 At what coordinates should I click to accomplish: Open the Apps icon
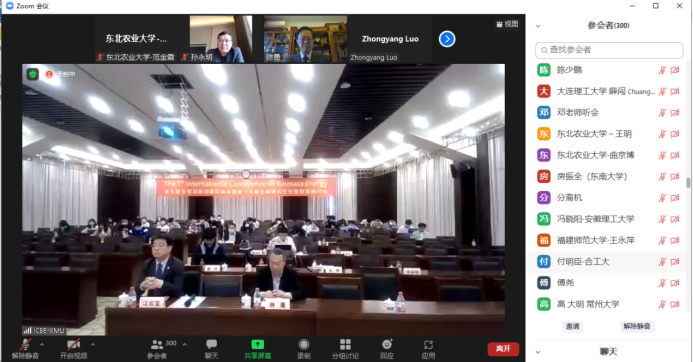click(x=428, y=345)
